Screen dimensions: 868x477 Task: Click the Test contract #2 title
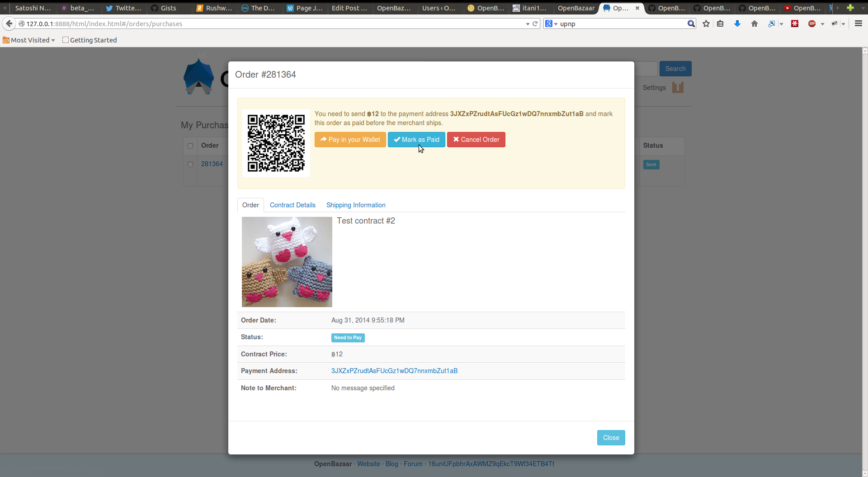366,221
